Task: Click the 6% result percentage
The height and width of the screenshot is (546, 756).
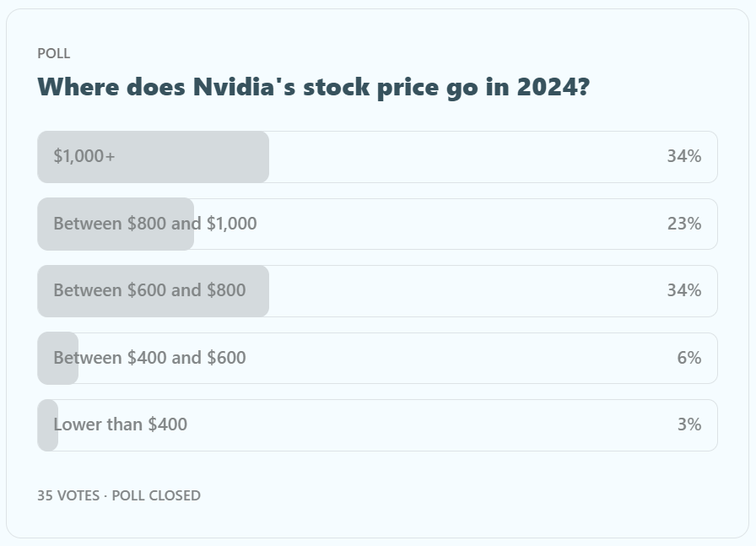Action: (x=688, y=358)
